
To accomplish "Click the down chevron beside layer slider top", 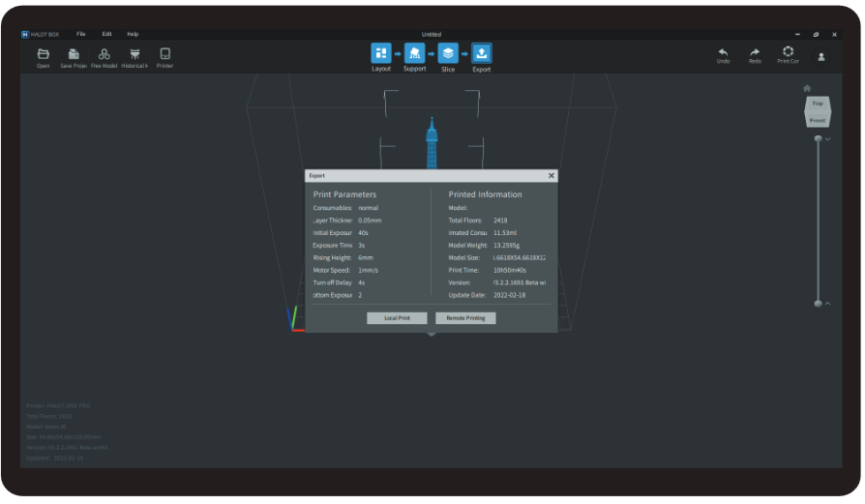I will 827,139.
